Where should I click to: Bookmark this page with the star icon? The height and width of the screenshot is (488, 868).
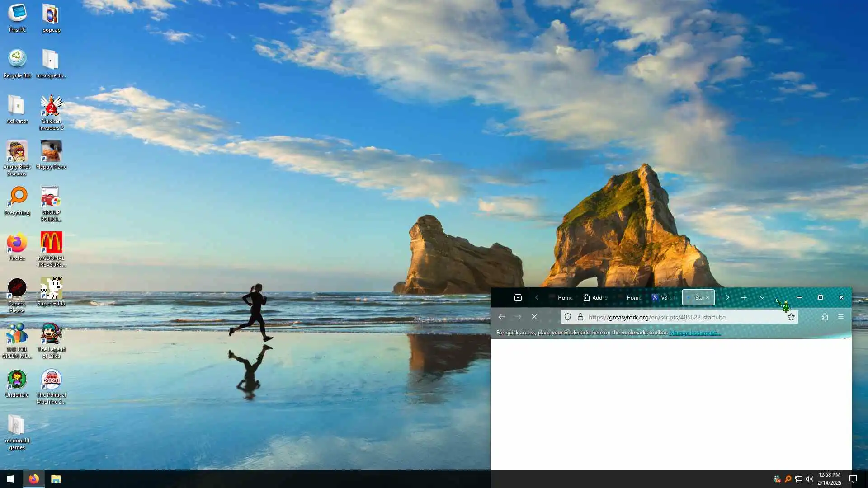click(x=791, y=317)
